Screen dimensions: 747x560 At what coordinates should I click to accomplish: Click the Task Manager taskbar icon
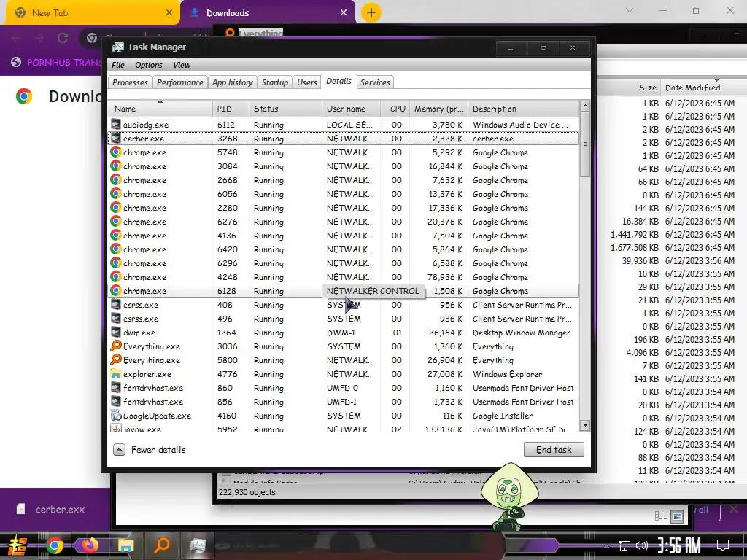(x=197, y=545)
